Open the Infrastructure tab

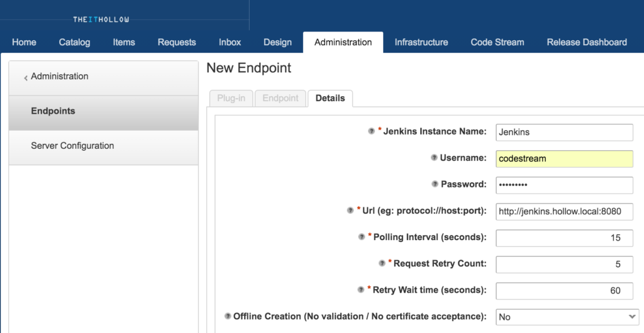[x=421, y=42]
